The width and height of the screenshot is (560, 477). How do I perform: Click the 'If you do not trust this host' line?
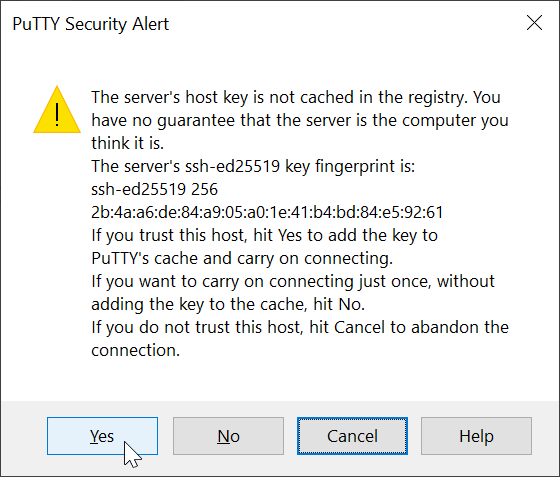pos(300,327)
